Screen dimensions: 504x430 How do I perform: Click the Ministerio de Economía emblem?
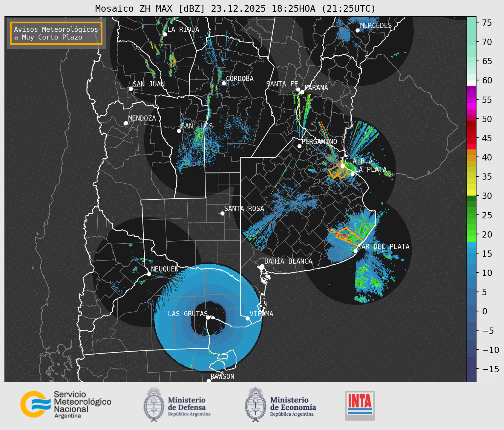click(x=255, y=405)
